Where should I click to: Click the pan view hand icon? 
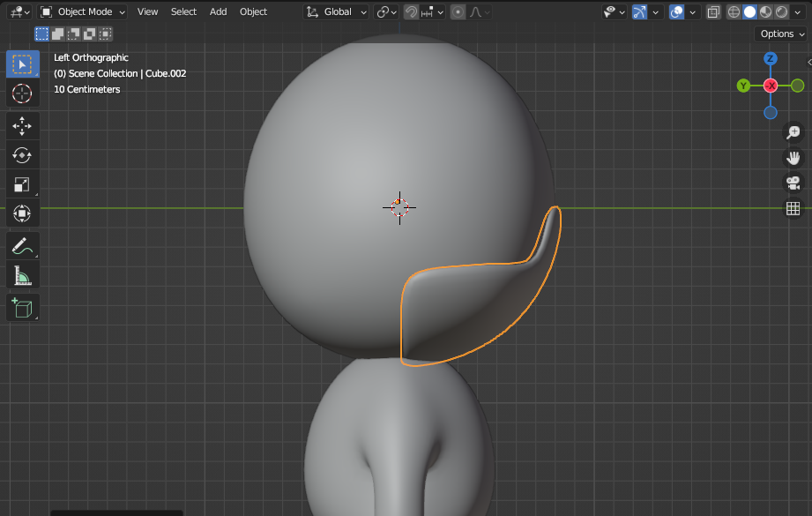pyautogui.click(x=793, y=158)
